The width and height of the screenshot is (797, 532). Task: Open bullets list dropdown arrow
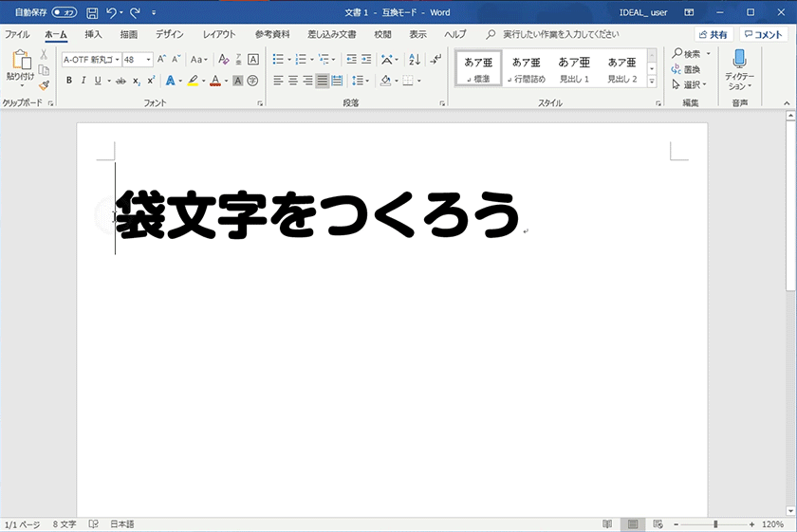[x=289, y=60]
